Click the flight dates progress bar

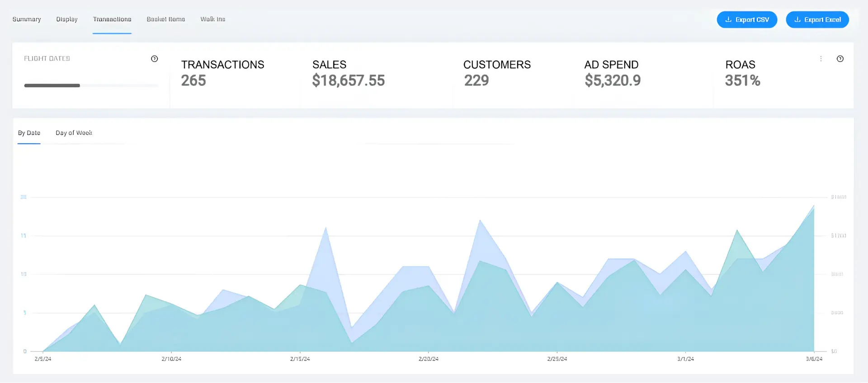pyautogui.click(x=91, y=85)
